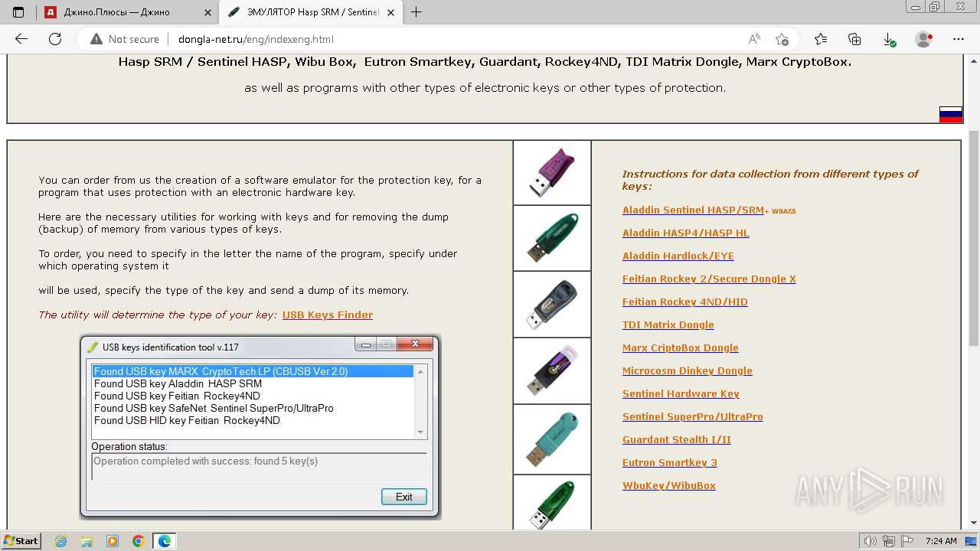Screen dimensions: 980x551
Task: Close the Джино.Плюсы tab
Action: click(x=207, y=12)
